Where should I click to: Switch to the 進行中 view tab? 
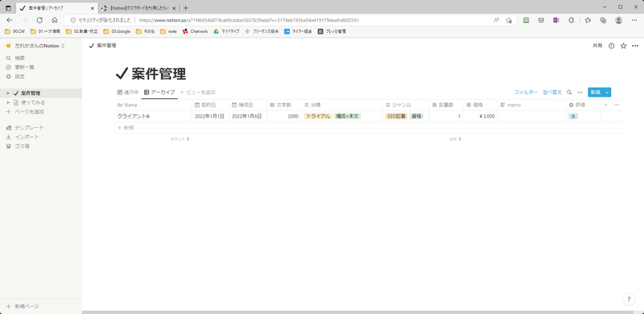pos(128,93)
